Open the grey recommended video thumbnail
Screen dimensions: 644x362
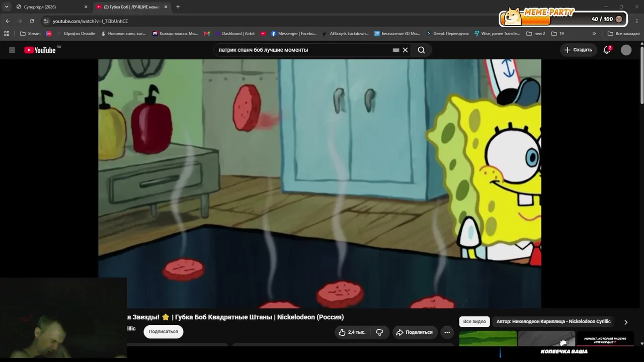pyautogui.click(x=546, y=338)
